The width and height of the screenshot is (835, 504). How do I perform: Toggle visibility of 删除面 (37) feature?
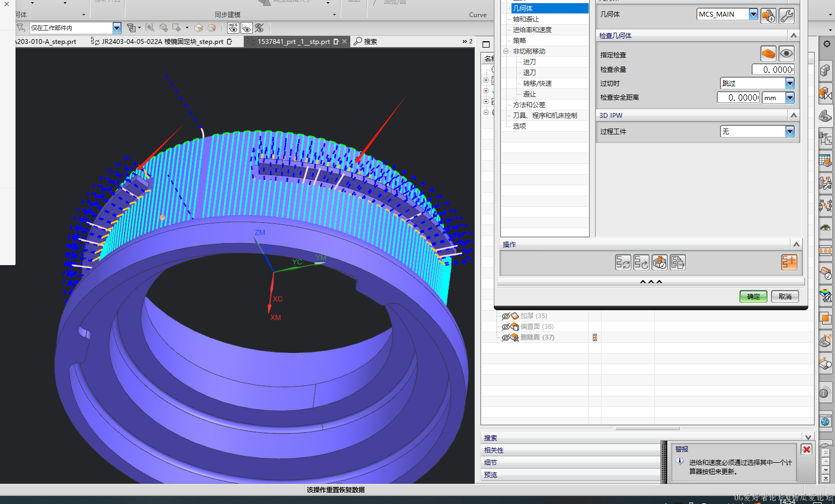pyautogui.click(x=505, y=337)
